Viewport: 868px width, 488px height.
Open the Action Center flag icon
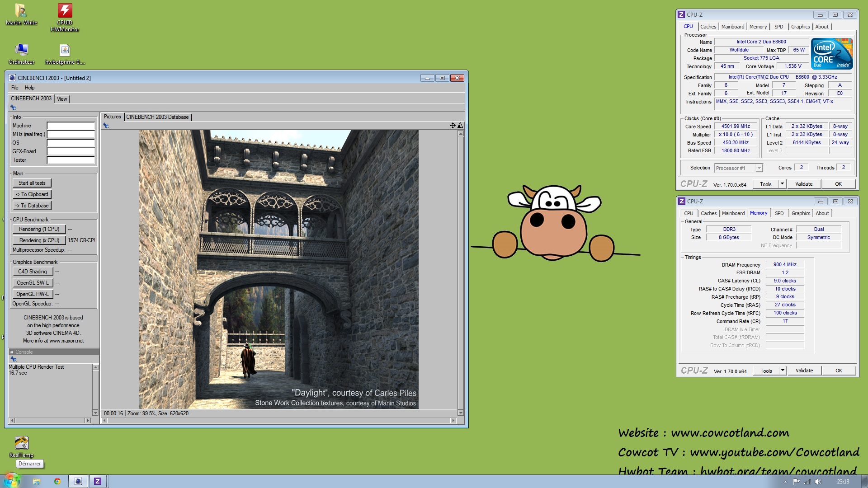coord(797,482)
